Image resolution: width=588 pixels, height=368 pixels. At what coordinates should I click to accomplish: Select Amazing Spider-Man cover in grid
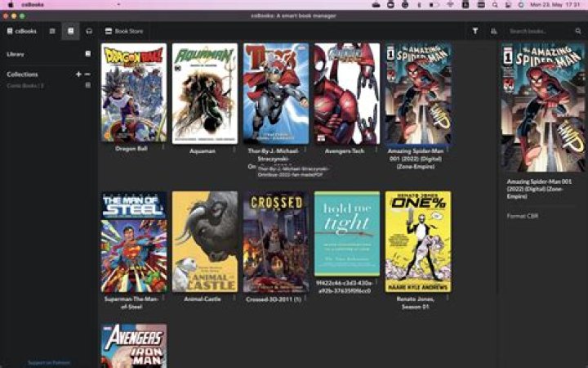418,93
